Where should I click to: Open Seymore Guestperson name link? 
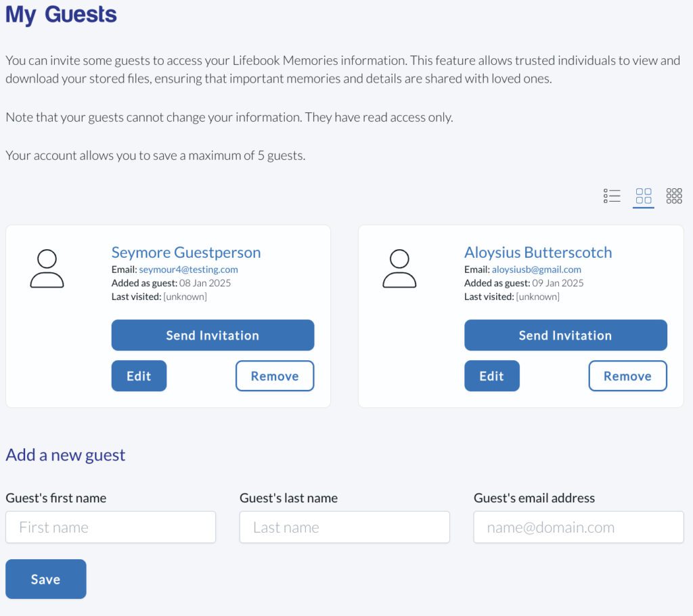pyautogui.click(x=186, y=252)
